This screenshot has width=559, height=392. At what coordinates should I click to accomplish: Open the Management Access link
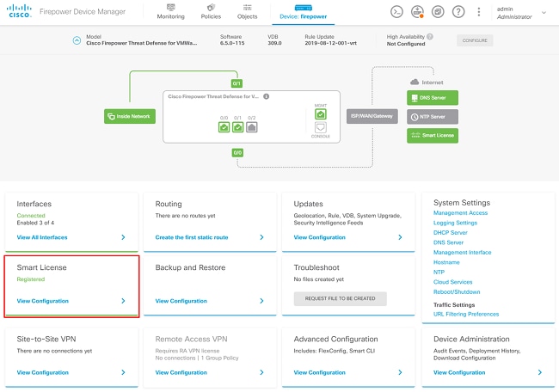pyautogui.click(x=460, y=213)
